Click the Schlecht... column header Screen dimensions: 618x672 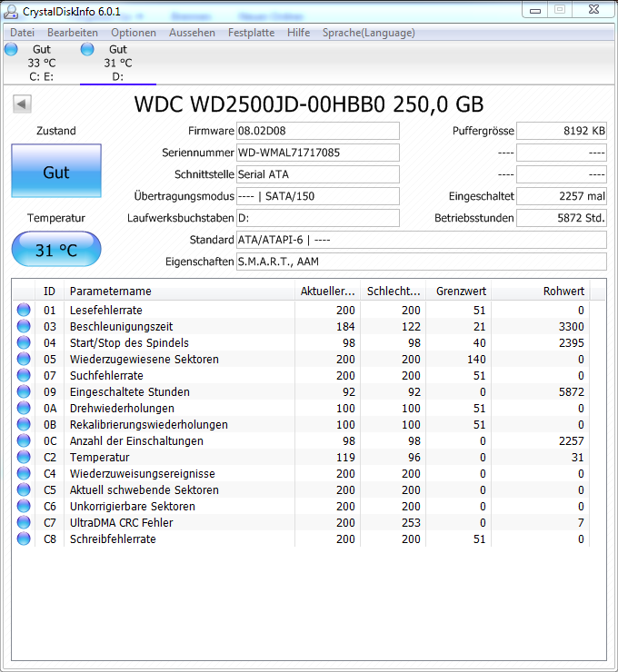pyautogui.click(x=394, y=291)
